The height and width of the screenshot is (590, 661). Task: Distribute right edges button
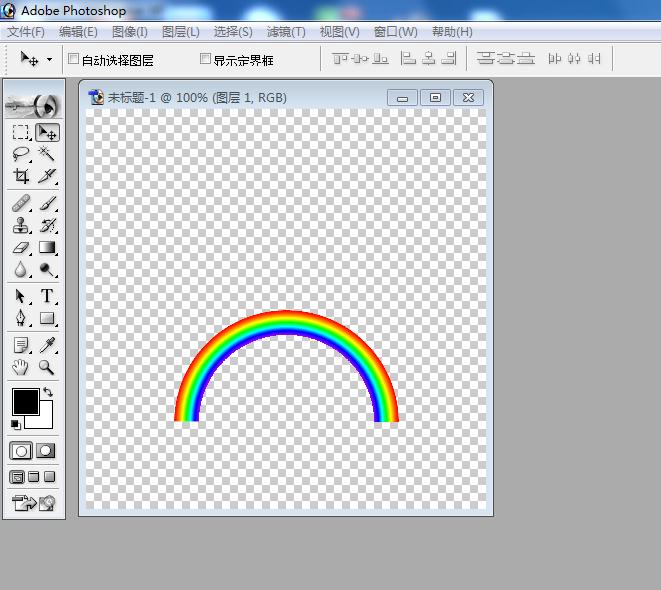tap(594, 59)
